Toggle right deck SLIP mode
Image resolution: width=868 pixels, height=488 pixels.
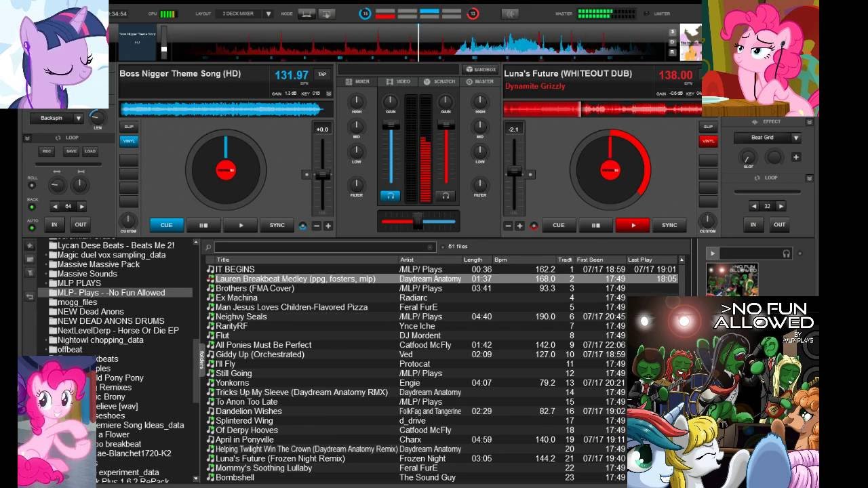click(708, 127)
